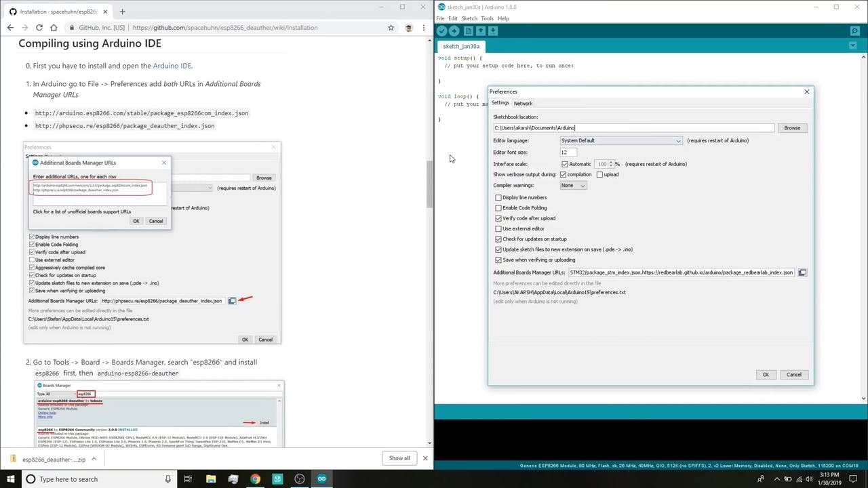Create a new sketch via toolbar icon
The height and width of the screenshot is (488, 868).
click(x=469, y=31)
